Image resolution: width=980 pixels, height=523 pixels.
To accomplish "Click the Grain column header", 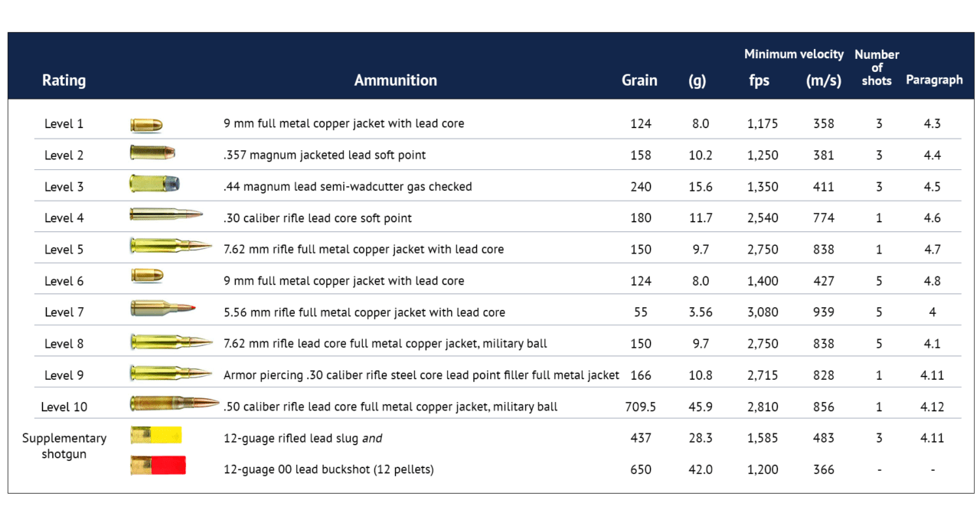I will 639,80.
